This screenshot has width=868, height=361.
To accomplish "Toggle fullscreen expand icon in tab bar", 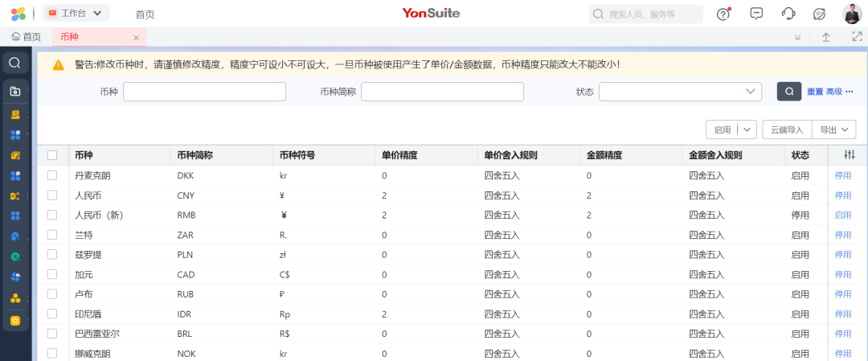I will click(x=857, y=37).
